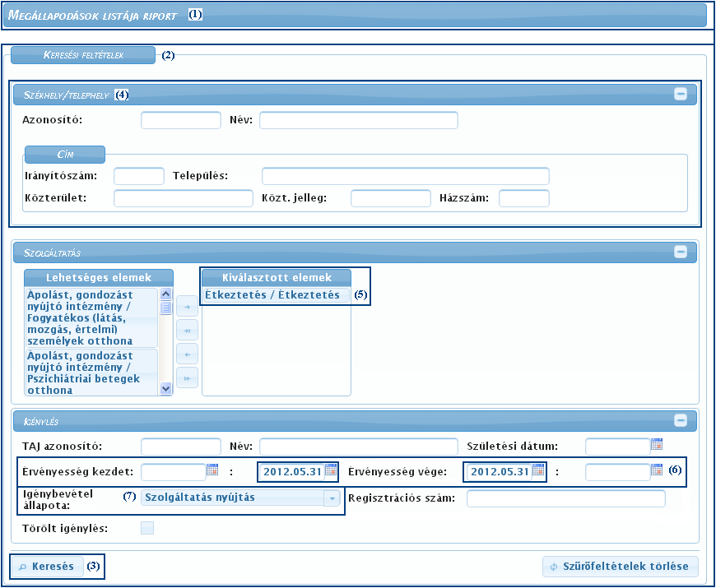Click the Születési dátum input field
716x588 pixels.
coord(618,447)
